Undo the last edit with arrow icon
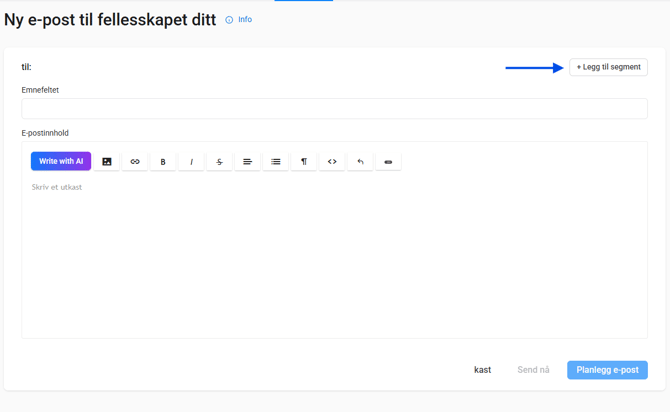This screenshot has width=670, height=412. [360, 161]
